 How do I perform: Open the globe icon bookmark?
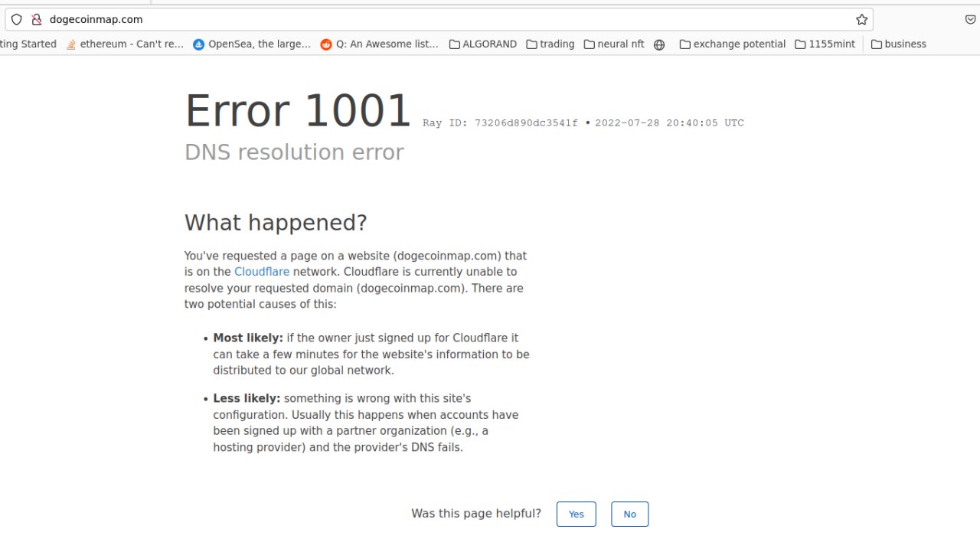pyautogui.click(x=659, y=44)
